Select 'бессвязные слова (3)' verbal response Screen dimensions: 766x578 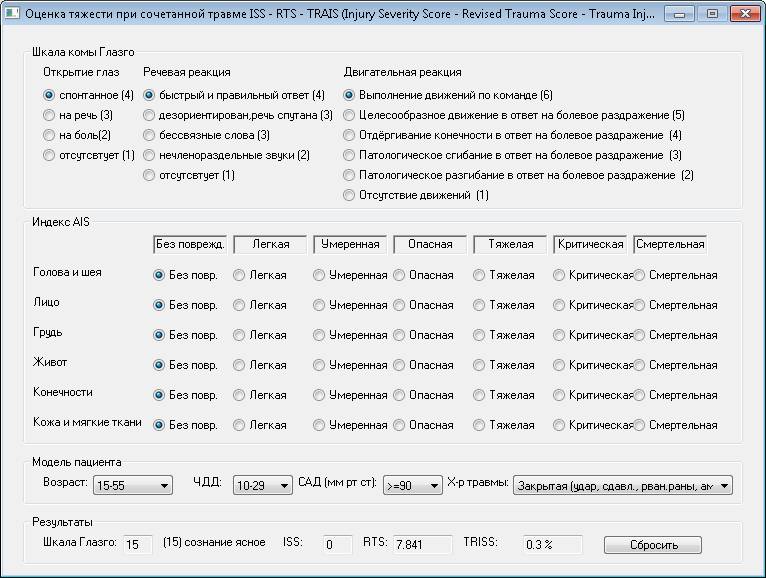(x=150, y=135)
